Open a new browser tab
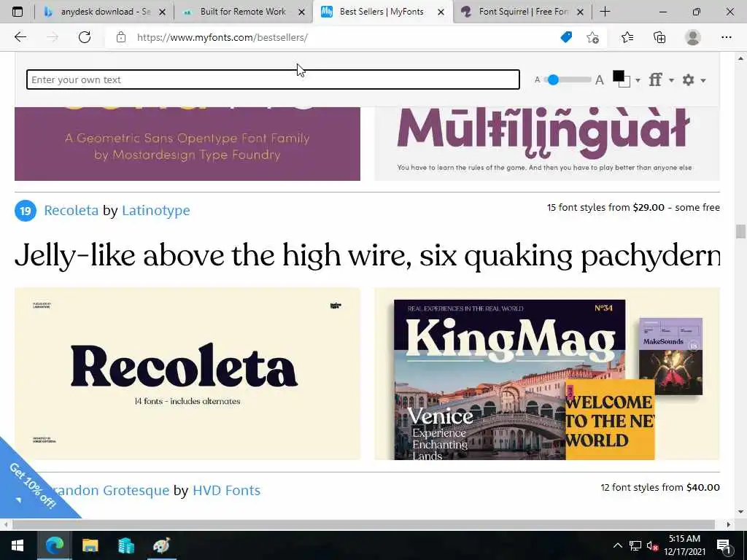747x560 pixels. coord(605,12)
